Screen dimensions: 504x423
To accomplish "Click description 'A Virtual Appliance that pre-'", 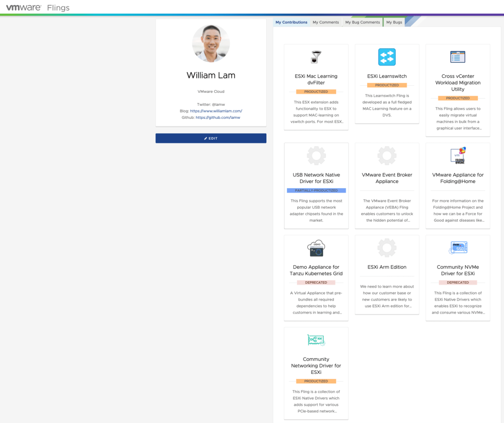I will pyautogui.click(x=316, y=303).
